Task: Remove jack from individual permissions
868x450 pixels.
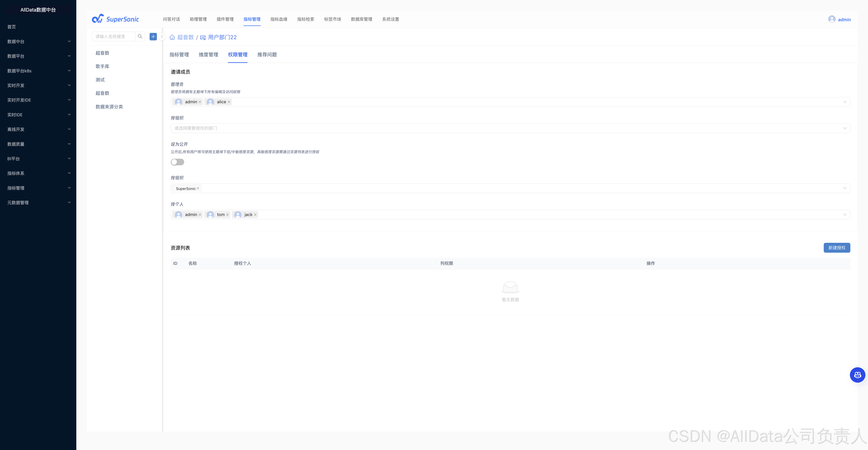Action: click(x=255, y=215)
